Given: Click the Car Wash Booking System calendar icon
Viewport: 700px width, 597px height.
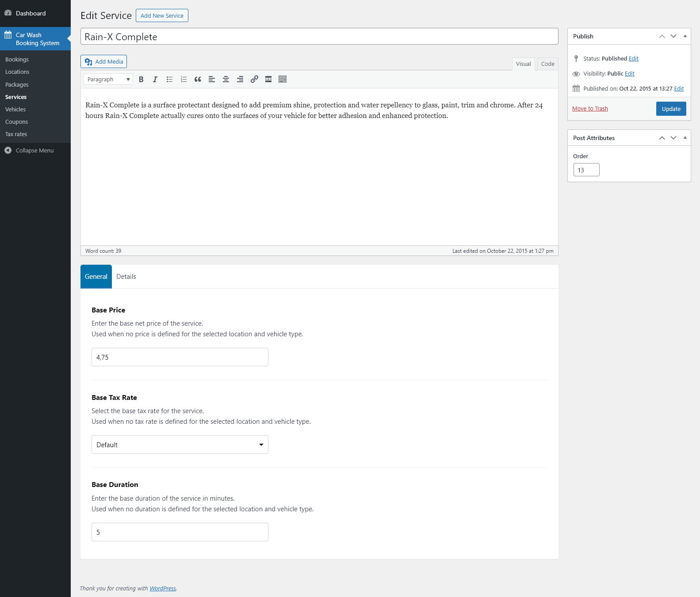Looking at the screenshot, I should [x=8, y=35].
